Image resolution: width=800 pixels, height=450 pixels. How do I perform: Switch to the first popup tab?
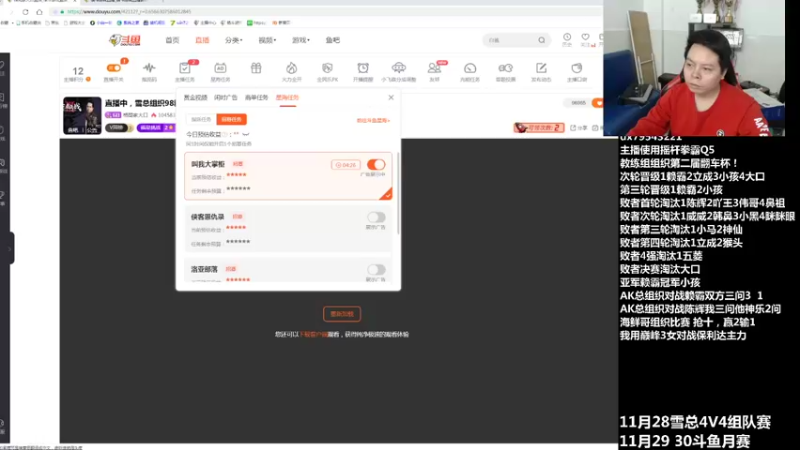[195, 97]
